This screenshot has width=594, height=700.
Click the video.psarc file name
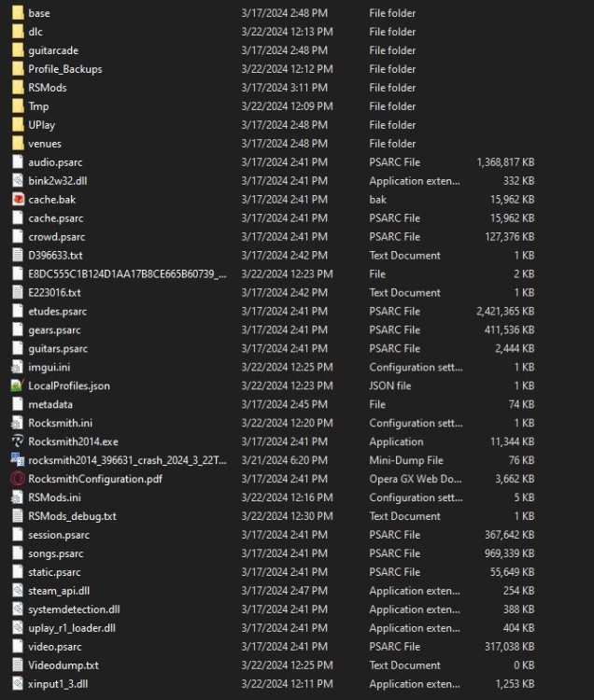(55, 647)
